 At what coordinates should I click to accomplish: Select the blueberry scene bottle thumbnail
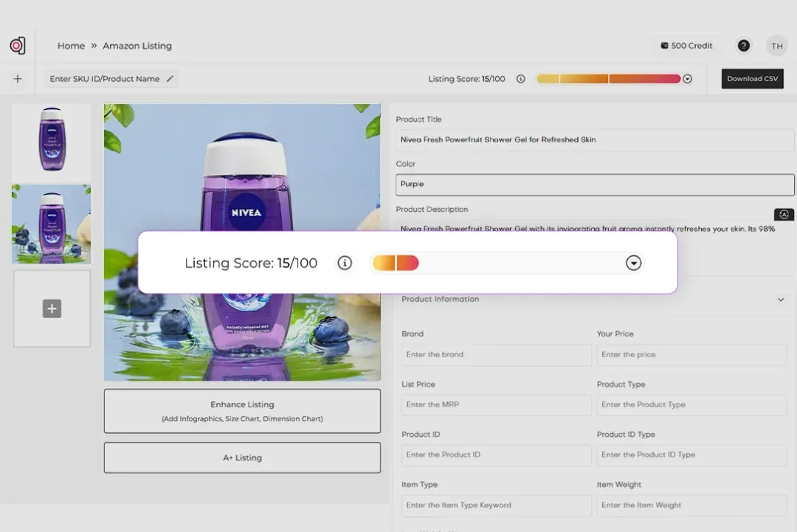coord(52,224)
